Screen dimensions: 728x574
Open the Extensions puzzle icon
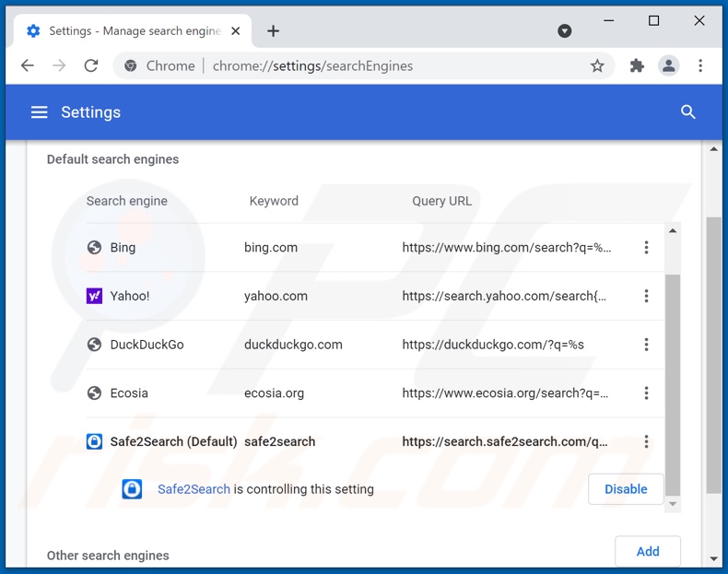[637, 66]
